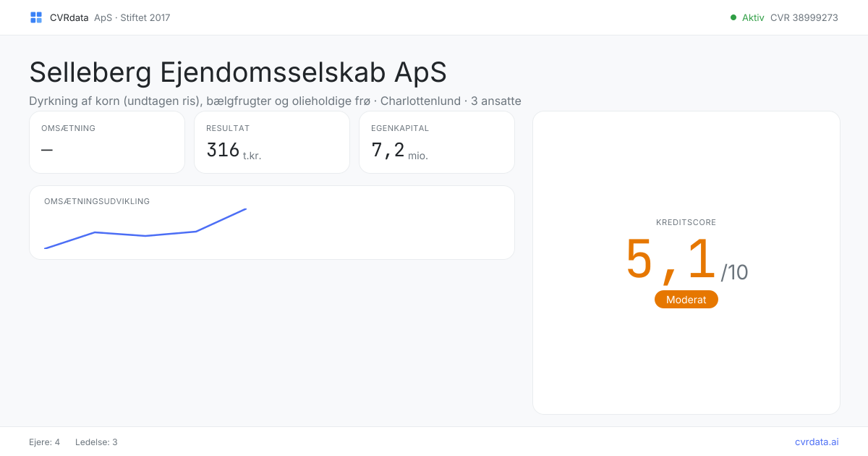Open the cvrdata.ai link in footer
Image resolution: width=868 pixels, height=456 pixels.
pyautogui.click(x=817, y=442)
